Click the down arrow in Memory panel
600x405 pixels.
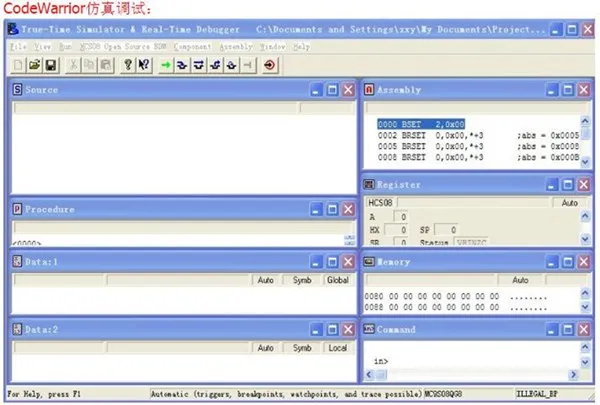pyautogui.click(x=585, y=307)
